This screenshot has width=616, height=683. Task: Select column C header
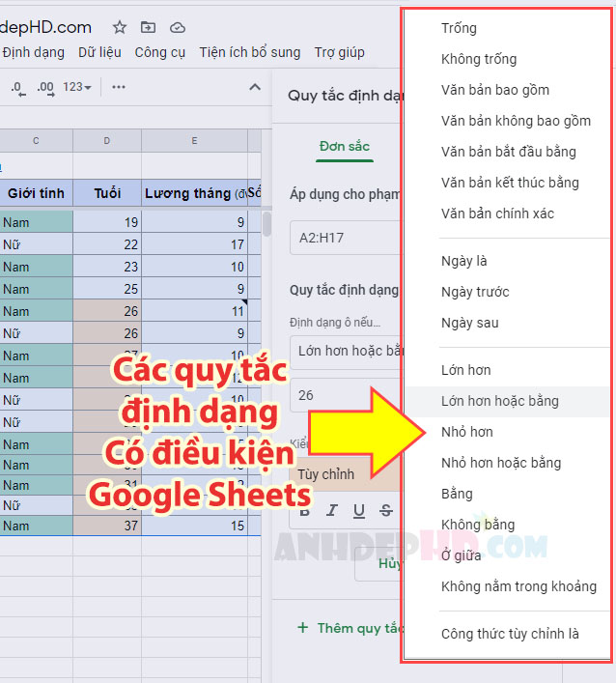pyautogui.click(x=36, y=141)
